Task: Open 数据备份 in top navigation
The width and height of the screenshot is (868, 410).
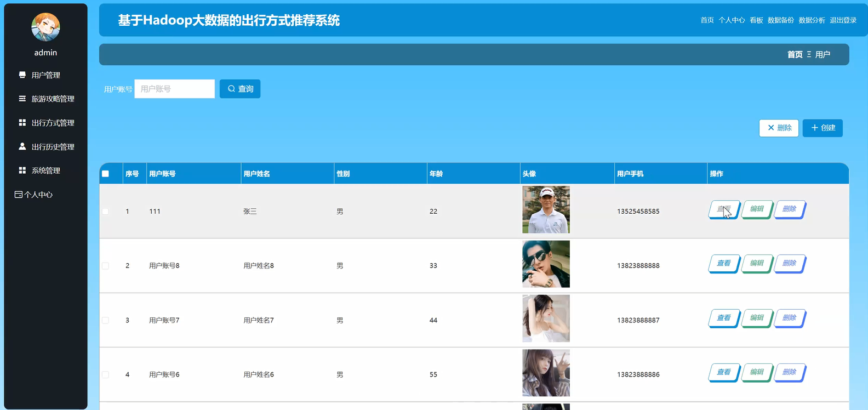Action: point(780,20)
